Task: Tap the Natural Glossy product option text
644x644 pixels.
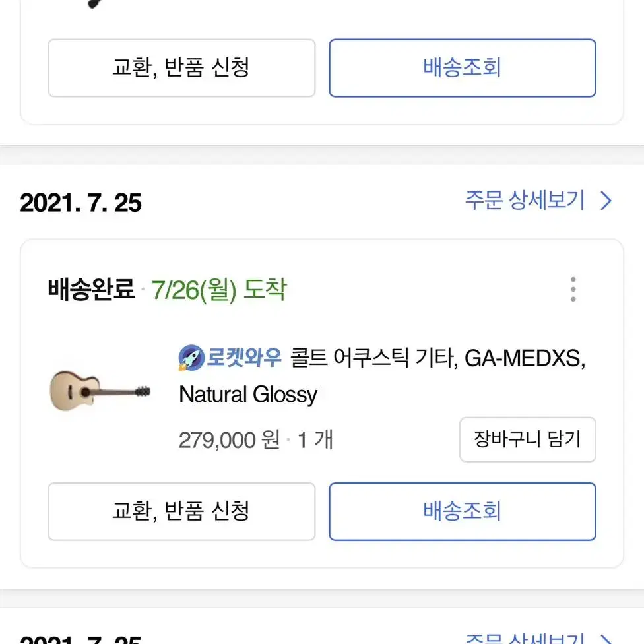Action: [x=248, y=395]
